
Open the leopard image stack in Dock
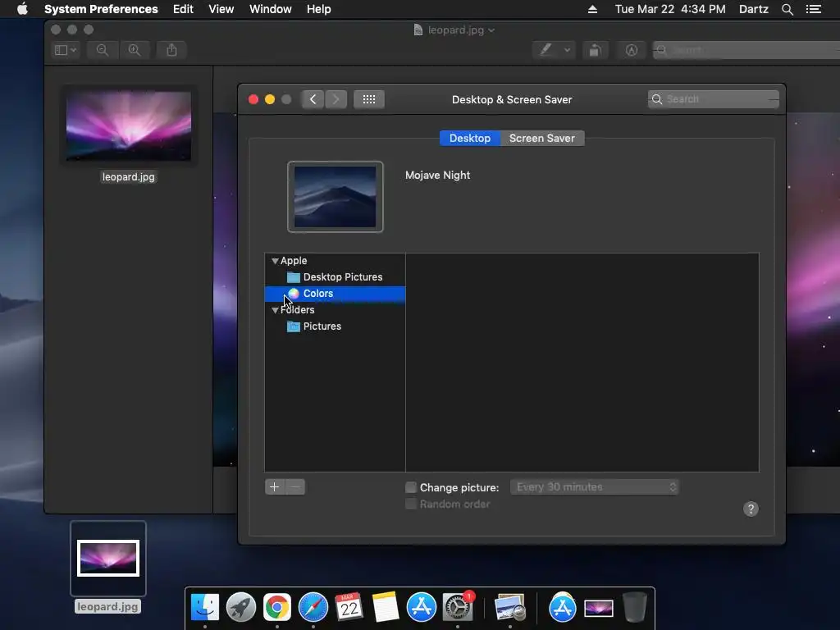click(x=598, y=609)
